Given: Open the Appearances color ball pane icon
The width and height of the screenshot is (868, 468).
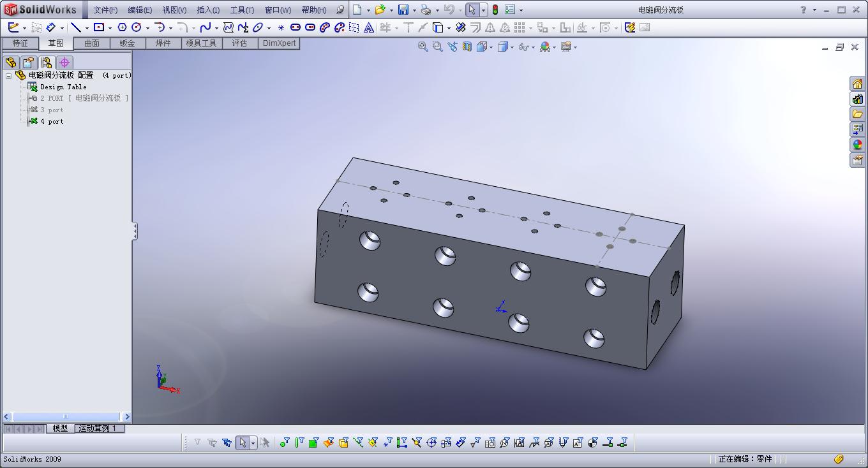Looking at the screenshot, I should (857, 145).
